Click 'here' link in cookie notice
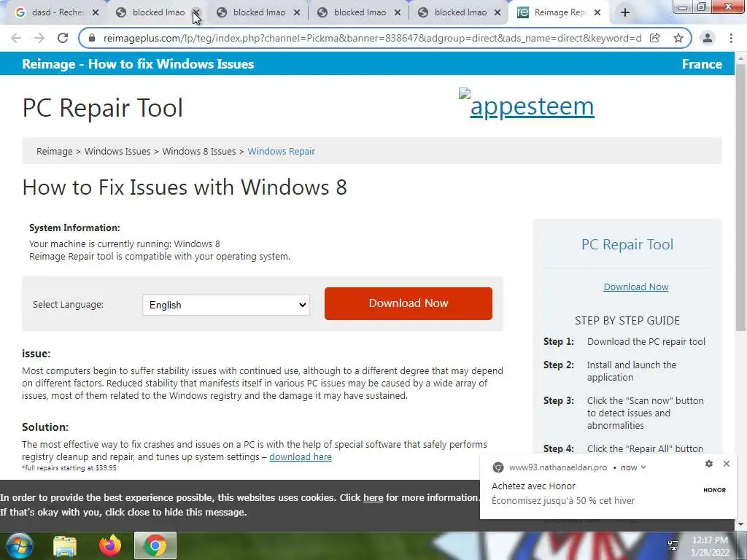This screenshot has width=747, height=560. pos(373,497)
